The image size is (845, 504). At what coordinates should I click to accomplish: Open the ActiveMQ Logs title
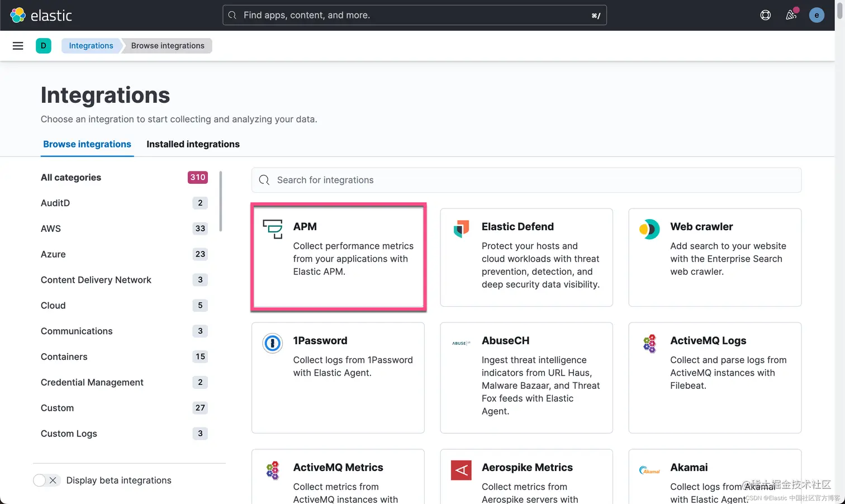708,340
